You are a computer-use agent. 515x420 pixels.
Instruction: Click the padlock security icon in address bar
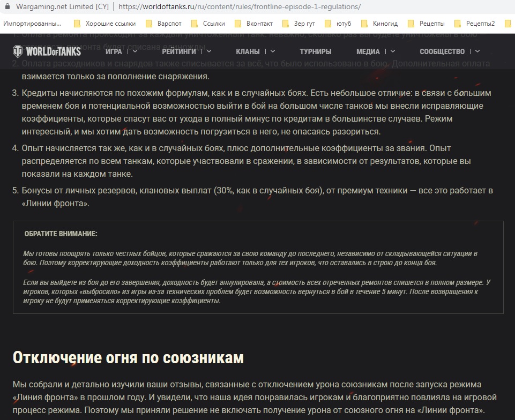tap(8, 6)
